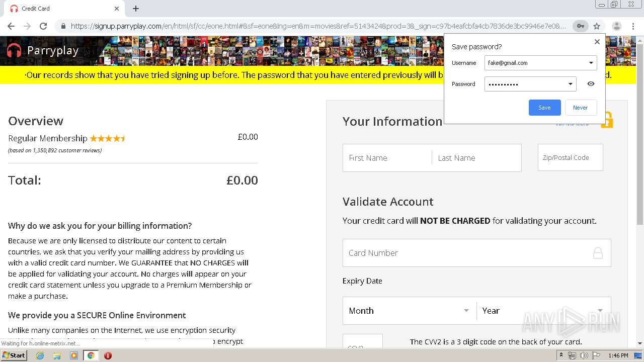Bookmark this page with the star icon
644x362 pixels.
tap(597, 26)
